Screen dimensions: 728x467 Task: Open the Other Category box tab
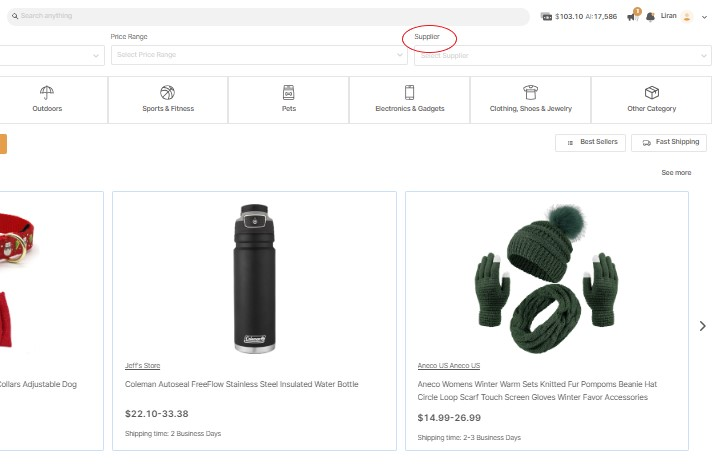tap(651, 92)
